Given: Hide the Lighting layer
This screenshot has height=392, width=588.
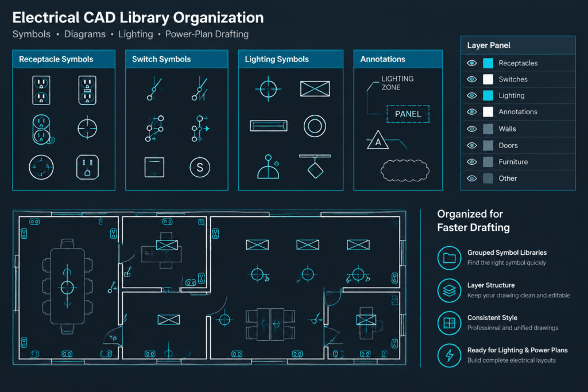Looking at the screenshot, I should [x=472, y=96].
